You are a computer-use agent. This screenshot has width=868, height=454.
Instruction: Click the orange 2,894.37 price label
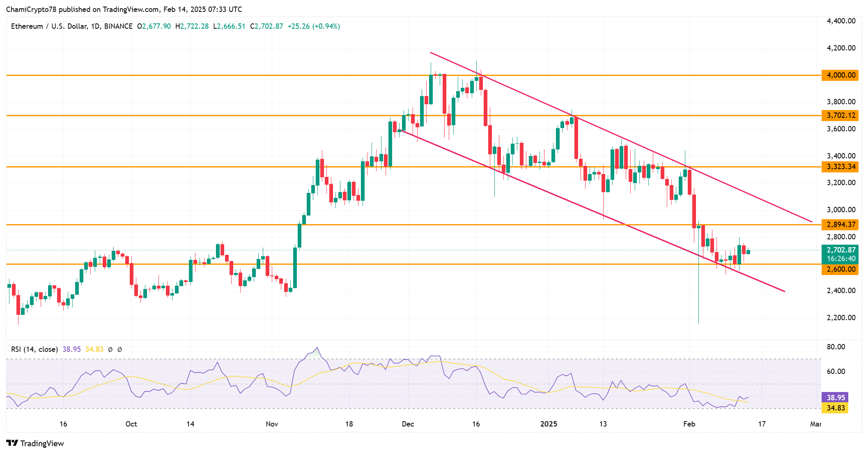[840, 225]
